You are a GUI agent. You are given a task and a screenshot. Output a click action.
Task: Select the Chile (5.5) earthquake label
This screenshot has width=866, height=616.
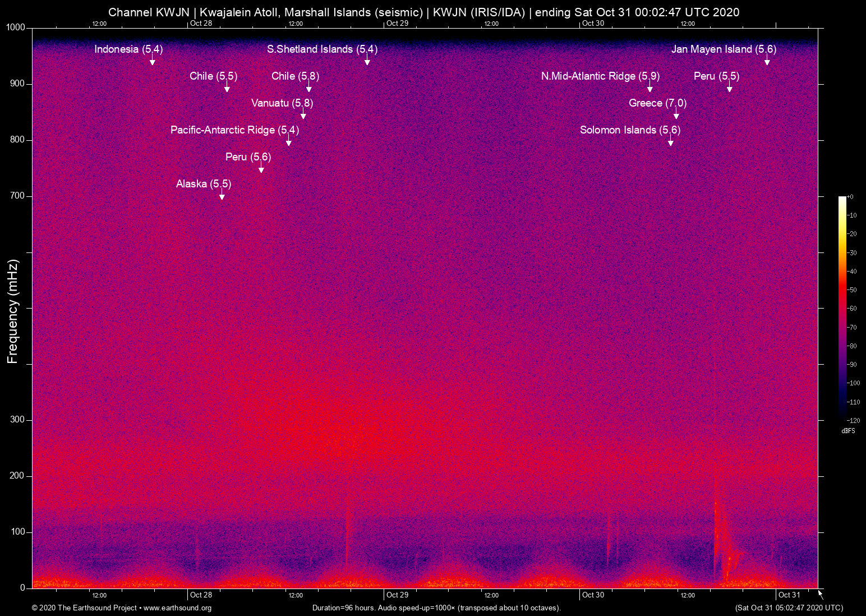[x=213, y=76]
